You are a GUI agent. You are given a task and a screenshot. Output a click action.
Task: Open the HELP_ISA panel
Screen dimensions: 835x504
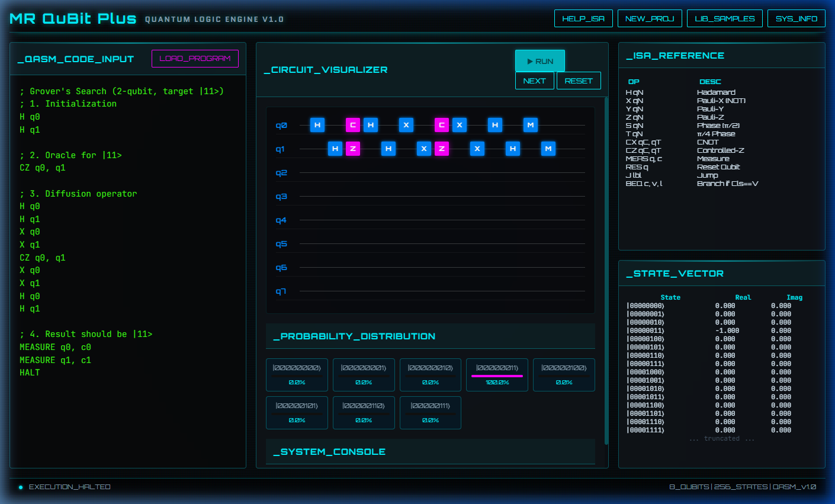(583, 18)
